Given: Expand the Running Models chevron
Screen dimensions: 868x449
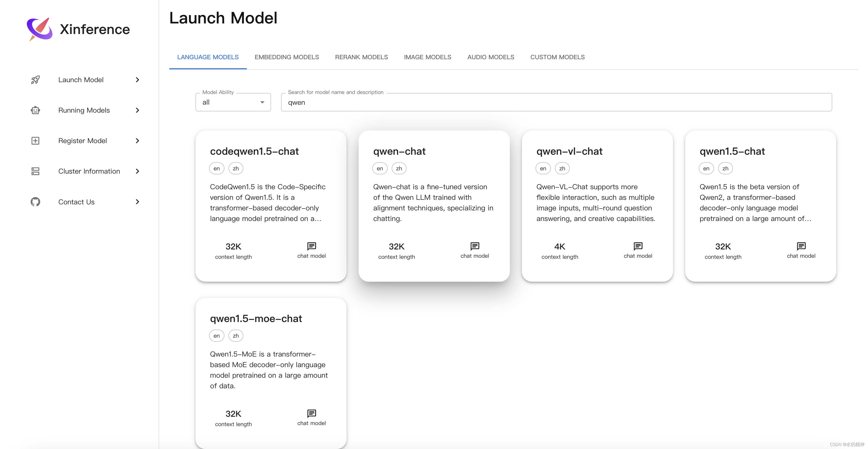Looking at the screenshot, I should click(x=138, y=110).
